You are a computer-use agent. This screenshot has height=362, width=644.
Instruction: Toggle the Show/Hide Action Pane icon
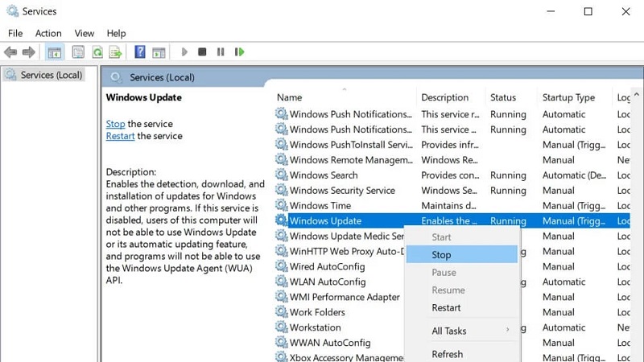pyautogui.click(x=159, y=52)
